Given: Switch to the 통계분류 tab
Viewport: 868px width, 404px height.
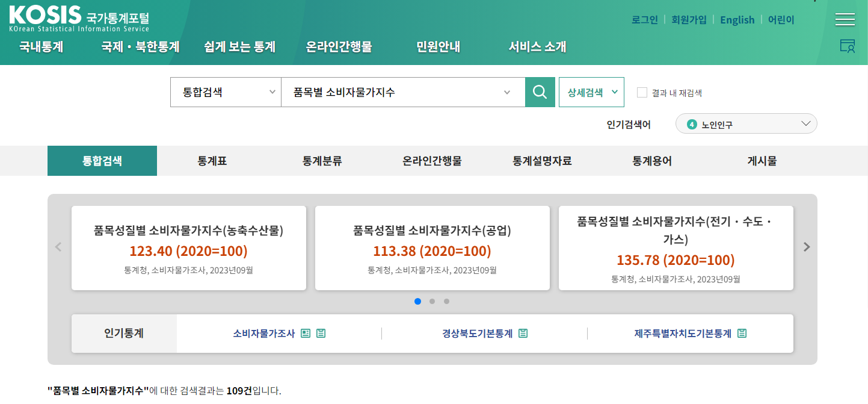Looking at the screenshot, I should click(x=322, y=161).
